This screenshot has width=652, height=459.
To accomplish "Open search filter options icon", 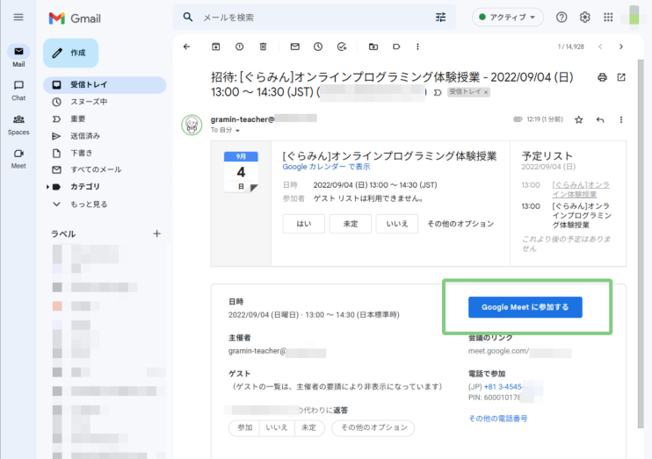I will point(440,17).
